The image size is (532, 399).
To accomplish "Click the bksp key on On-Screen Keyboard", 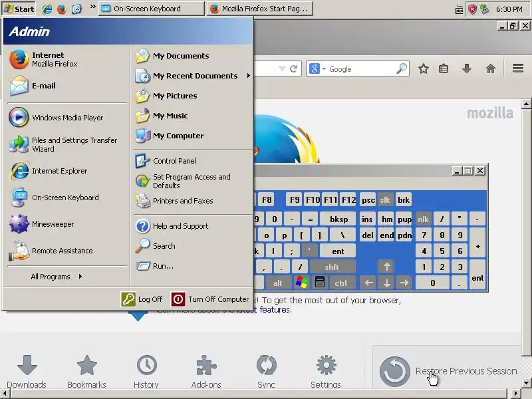I will point(338,219).
